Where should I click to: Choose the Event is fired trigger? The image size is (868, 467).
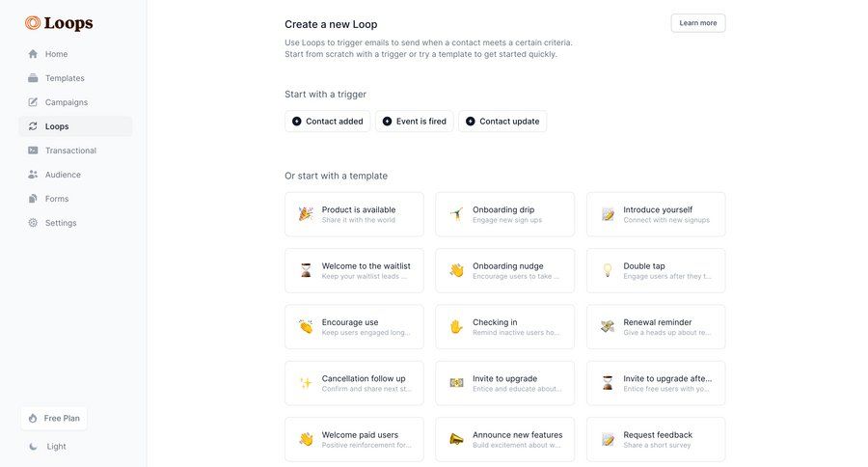tap(414, 122)
